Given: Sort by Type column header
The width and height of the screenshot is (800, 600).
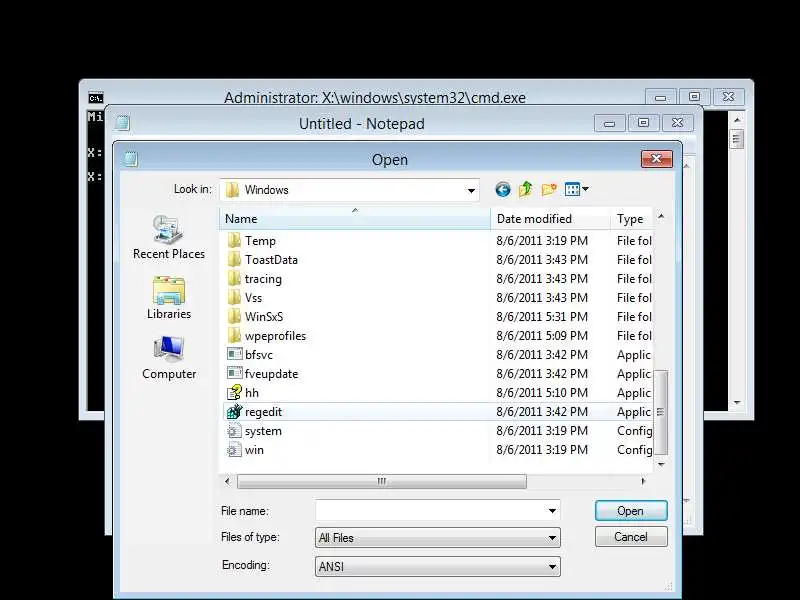Looking at the screenshot, I should (632, 219).
